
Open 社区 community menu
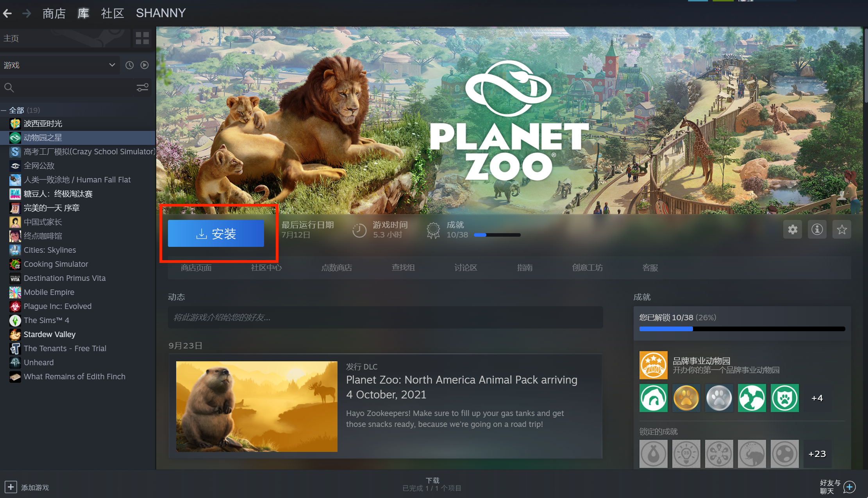(x=113, y=13)
